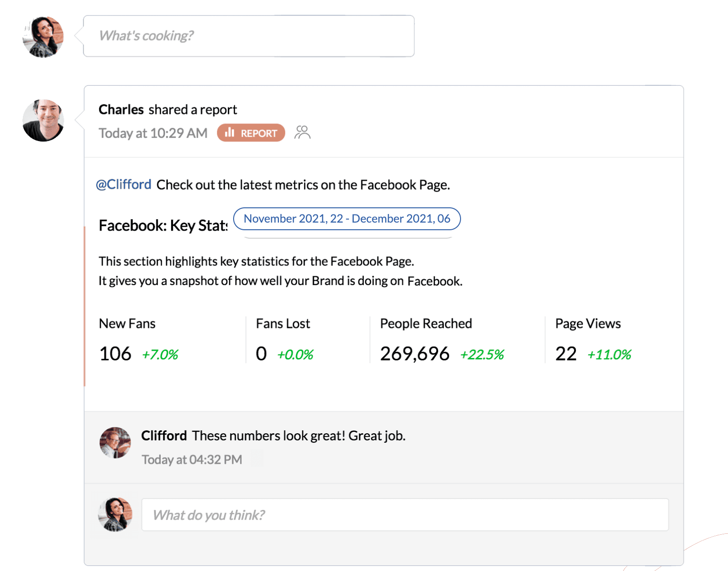Click the red REPORT badge

point(251,133)
